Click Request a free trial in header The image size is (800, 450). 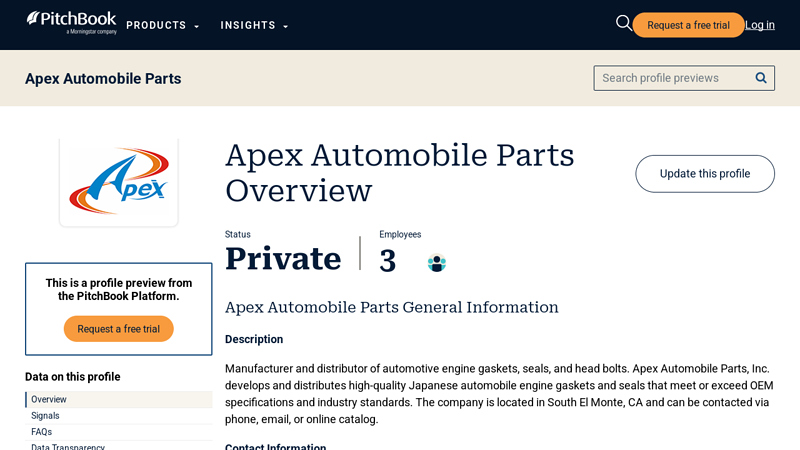tap(688, 25)
